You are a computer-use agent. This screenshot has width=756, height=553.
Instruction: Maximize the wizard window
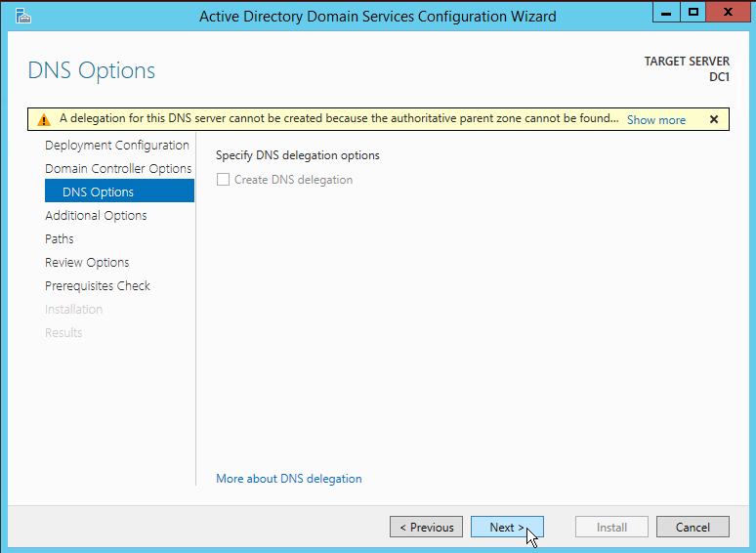click(x=693, y=12)
